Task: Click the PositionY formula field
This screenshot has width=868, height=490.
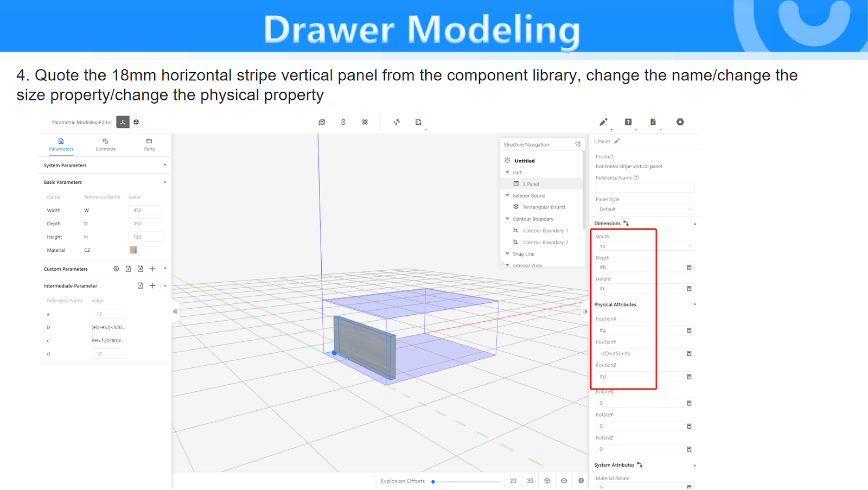Action: click(640, 354)
